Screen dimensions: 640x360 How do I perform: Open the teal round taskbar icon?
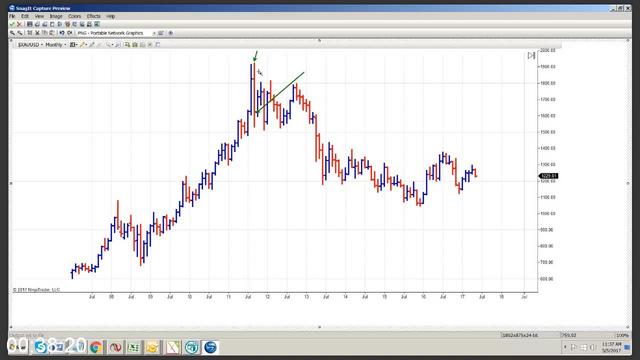(191, 347)
